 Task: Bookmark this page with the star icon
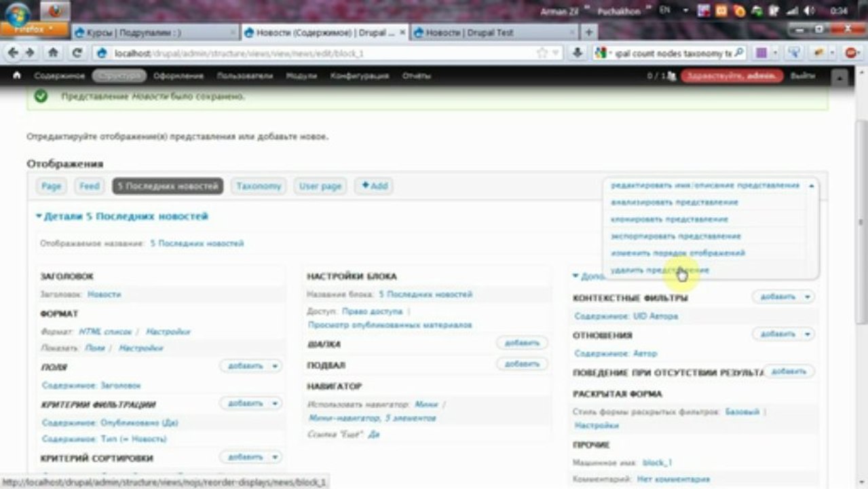point(542,52)
